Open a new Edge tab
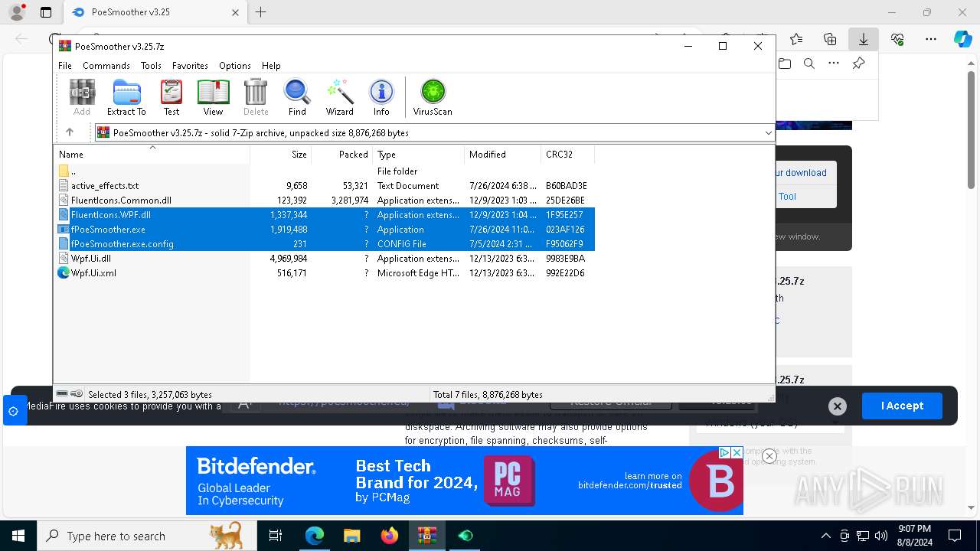This screenshot has width=980, height=551. (x=260, y=12)
